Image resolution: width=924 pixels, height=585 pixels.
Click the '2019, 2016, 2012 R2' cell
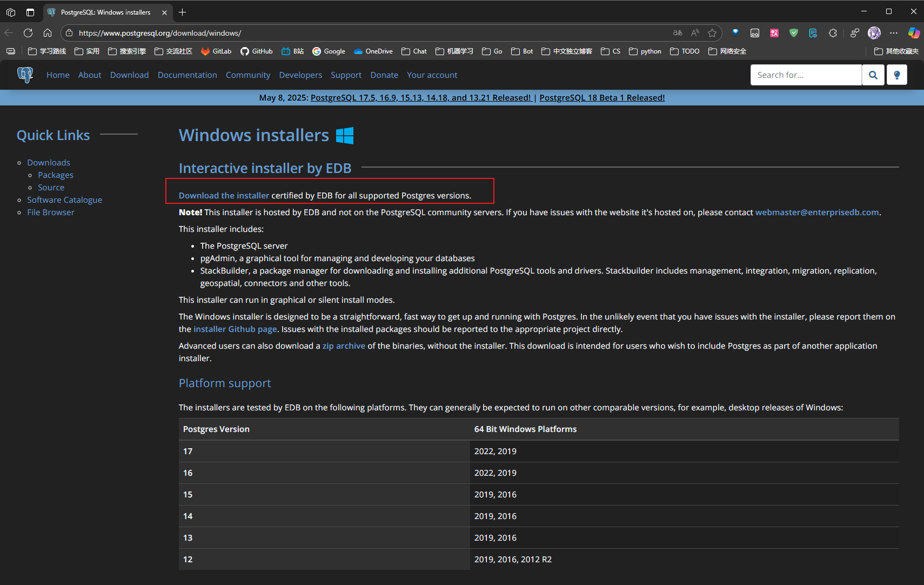coord(685,560)
